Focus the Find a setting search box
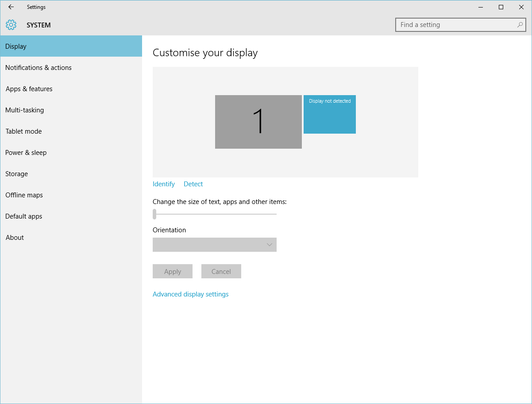The image size is (532, 404). coord(461,25)
